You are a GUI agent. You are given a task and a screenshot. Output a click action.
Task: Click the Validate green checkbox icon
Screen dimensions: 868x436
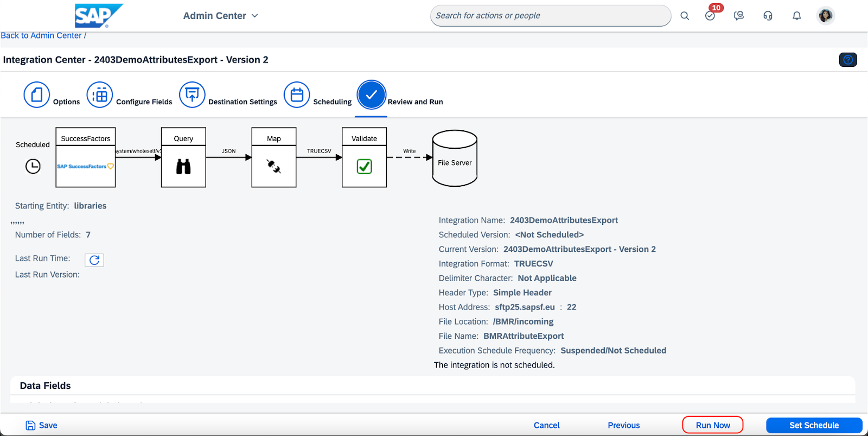(364, 166)
